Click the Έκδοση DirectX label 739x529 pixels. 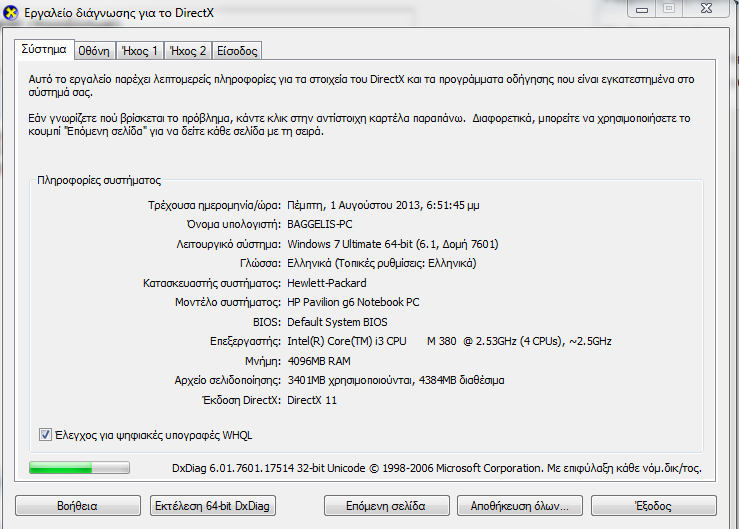click(241, 400)
